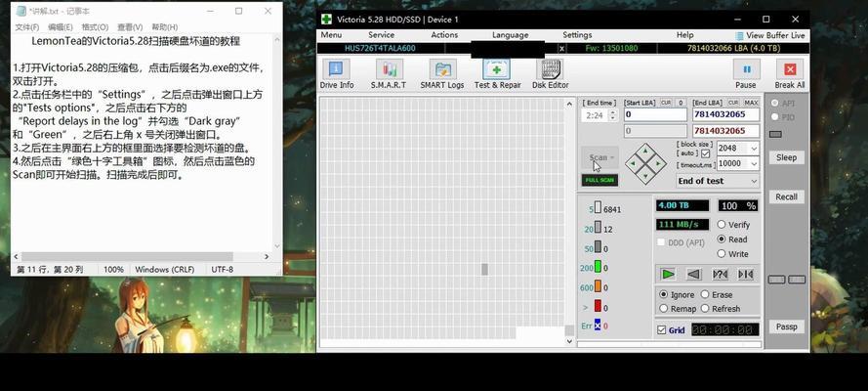Open the Help menu in Victoria

click(x=684, y=35)
